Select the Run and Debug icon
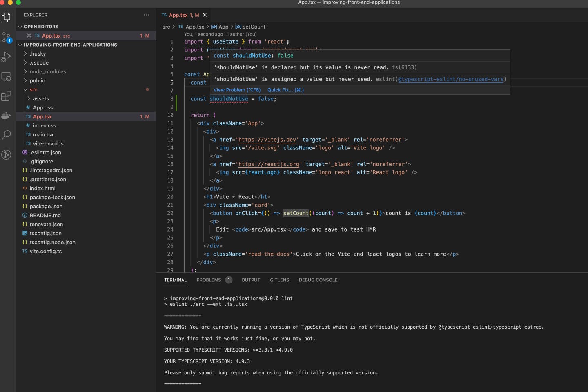The width and height of the screenshot is (588, 392). (x=7, y=57)
